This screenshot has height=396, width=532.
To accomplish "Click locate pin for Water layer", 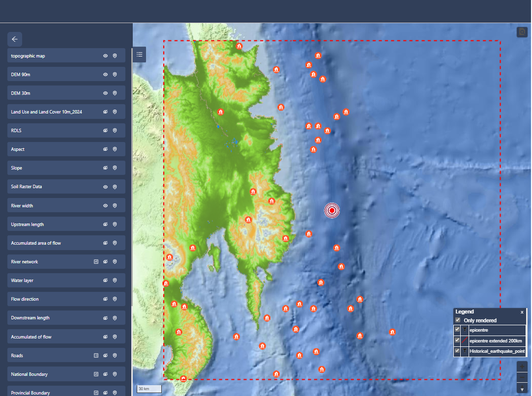I will pyautogui.click(x=115, y=281).
